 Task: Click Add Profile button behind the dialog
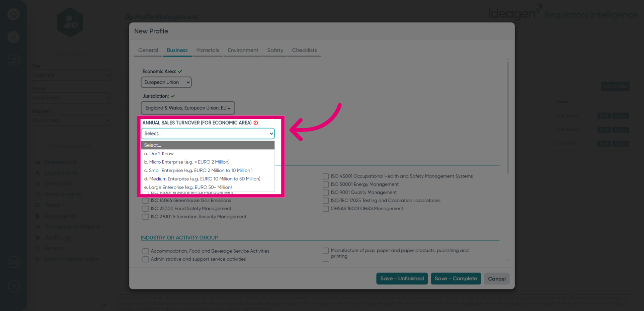[x=615, y=86]
